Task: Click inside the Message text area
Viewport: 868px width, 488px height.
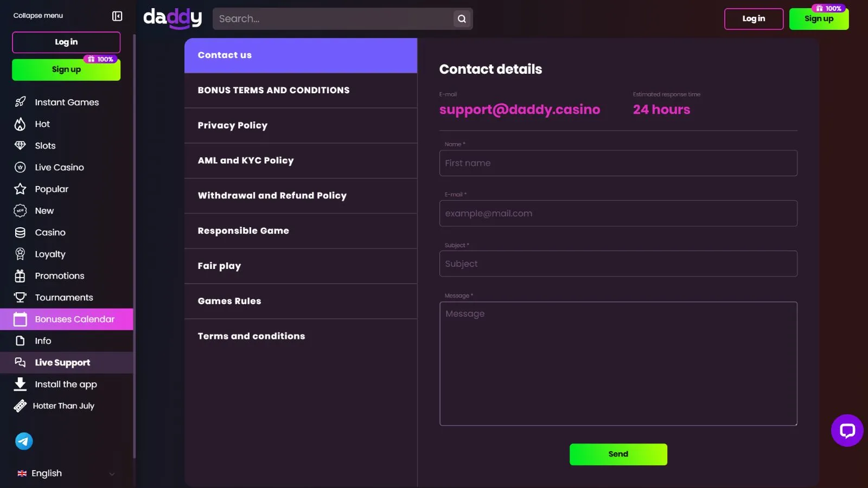Action: pyautogui.click(x=618, y=363)
